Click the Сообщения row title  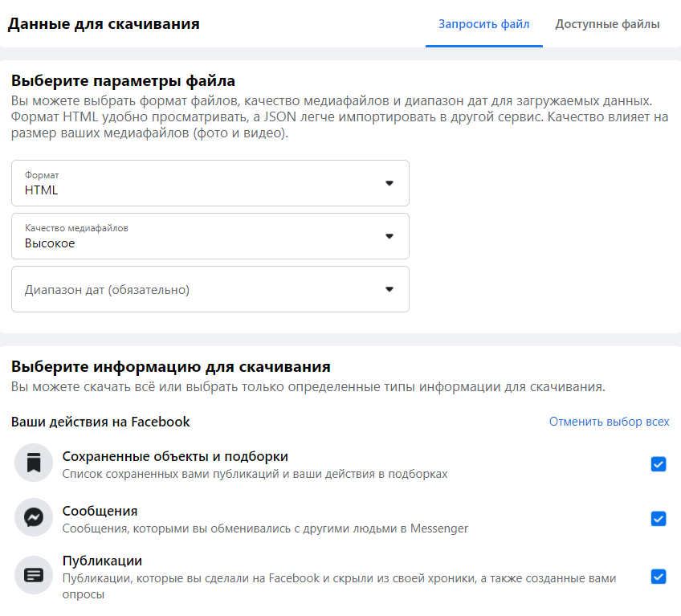point(100,511)
